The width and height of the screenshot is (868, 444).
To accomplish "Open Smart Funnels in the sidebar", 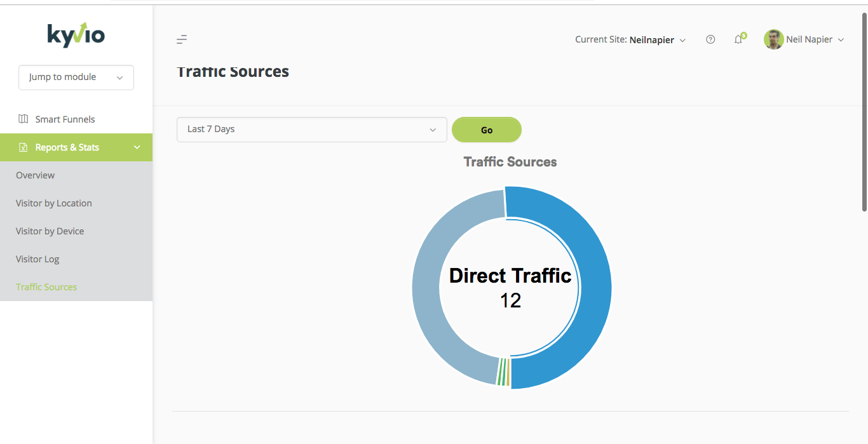I will pos(65,119).
